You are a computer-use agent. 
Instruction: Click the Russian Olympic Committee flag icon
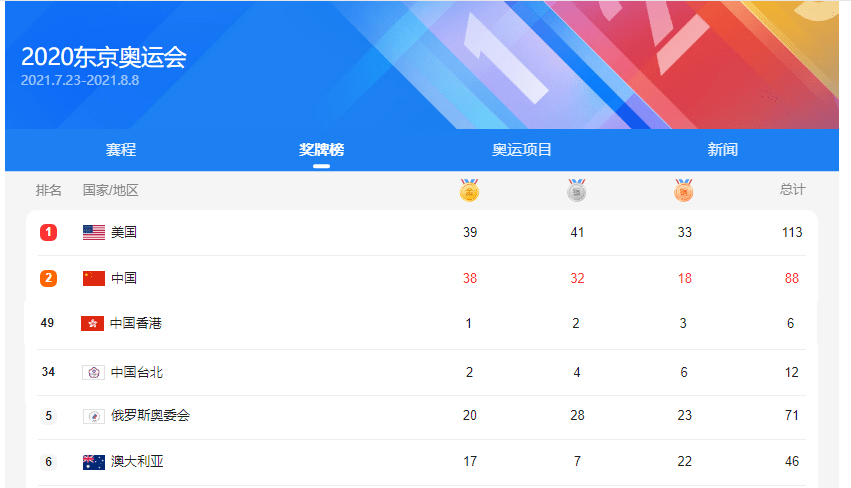pos(94,416)
